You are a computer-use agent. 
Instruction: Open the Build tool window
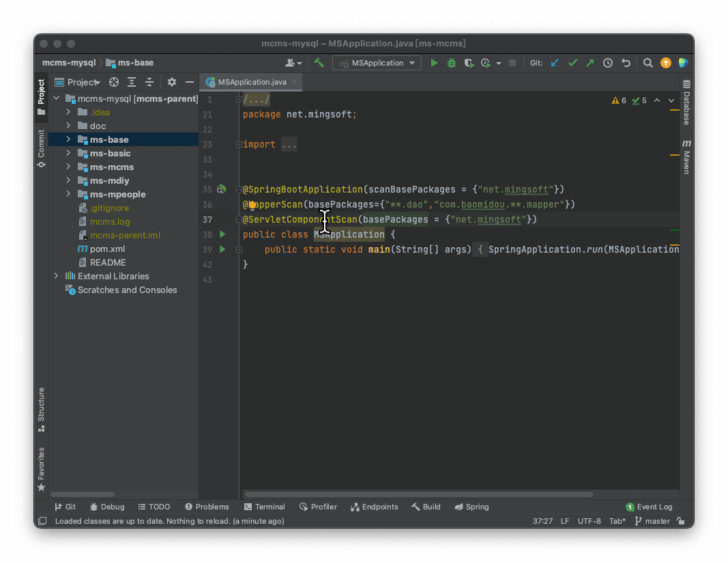[426, 507]
